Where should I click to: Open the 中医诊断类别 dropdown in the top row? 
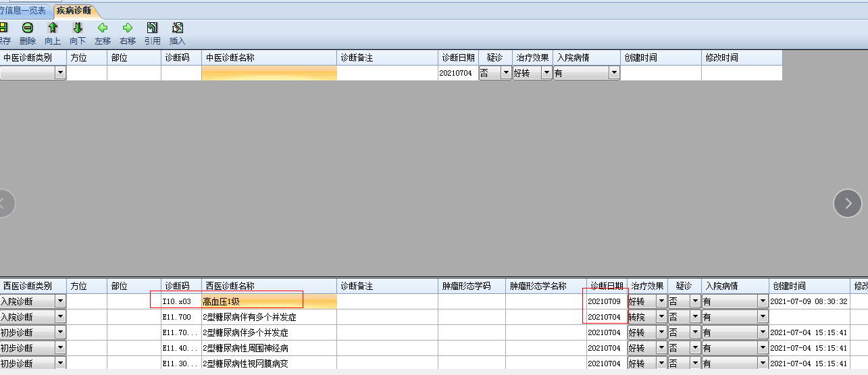pyautogui.click(x=60, y=73)
